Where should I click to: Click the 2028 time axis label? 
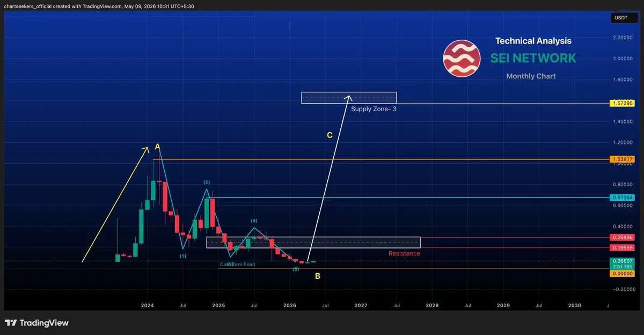[432, 305]
